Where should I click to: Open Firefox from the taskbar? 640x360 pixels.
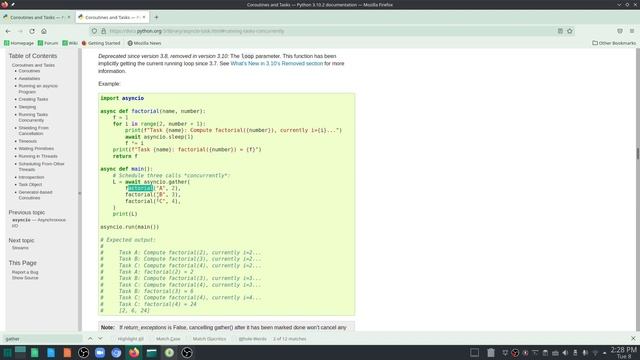pyautogui.click(x=134, y=353)
